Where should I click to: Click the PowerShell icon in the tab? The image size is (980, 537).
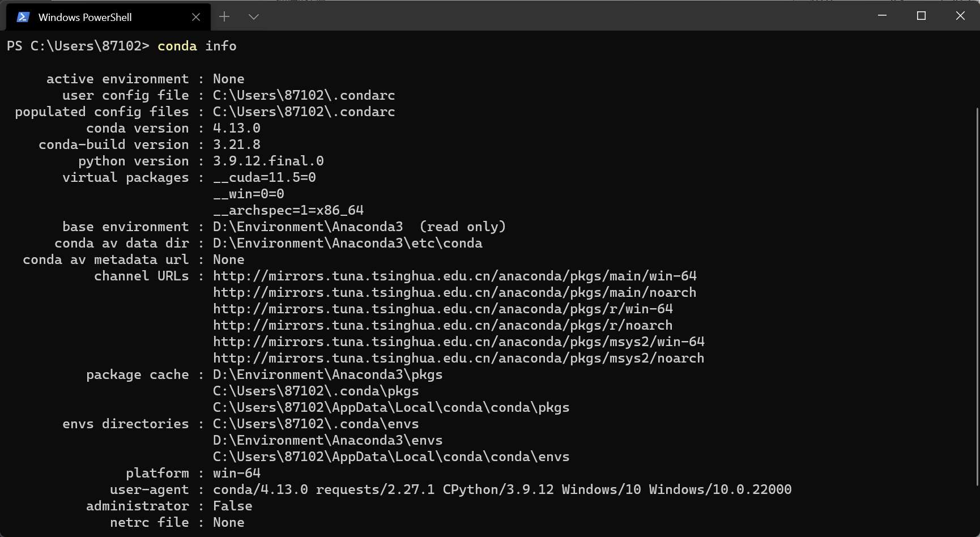[x=23, y=17]
